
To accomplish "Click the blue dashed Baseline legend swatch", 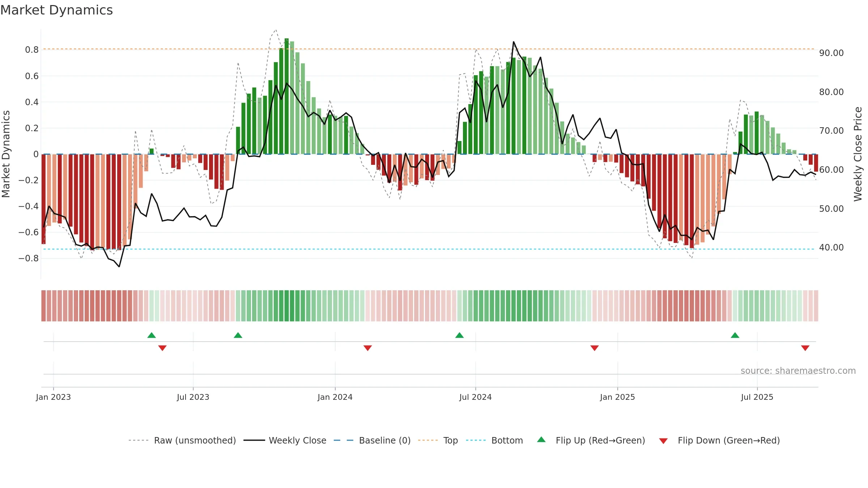I will (344, 440).
